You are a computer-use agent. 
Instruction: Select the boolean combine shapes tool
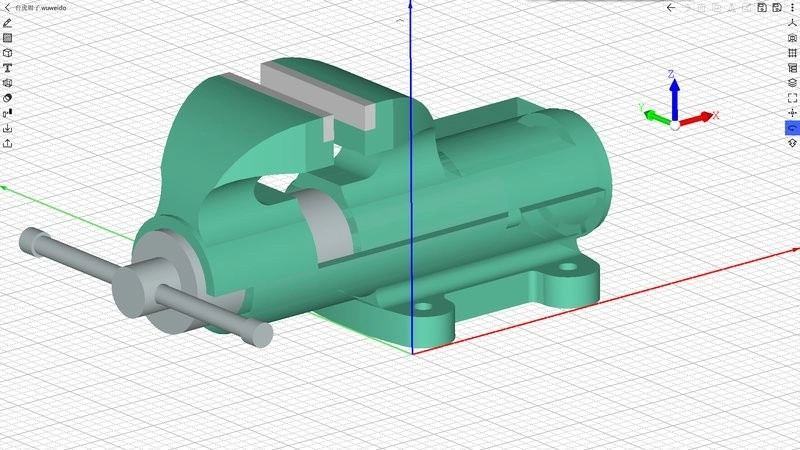click(8, 98)
